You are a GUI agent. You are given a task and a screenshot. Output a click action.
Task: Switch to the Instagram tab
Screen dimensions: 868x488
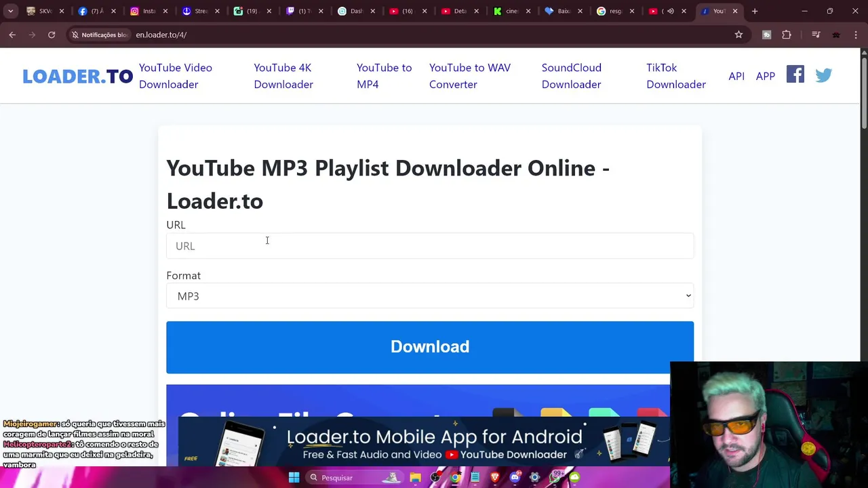click(x=149, y=11)
